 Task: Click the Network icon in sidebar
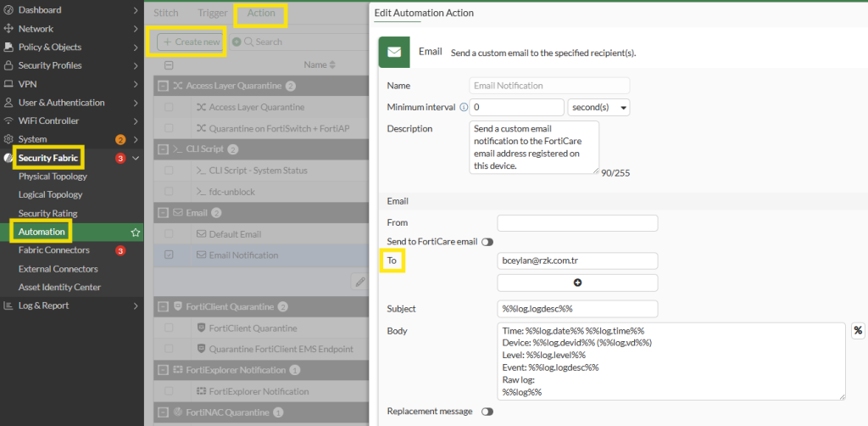[x=8, y=29]
